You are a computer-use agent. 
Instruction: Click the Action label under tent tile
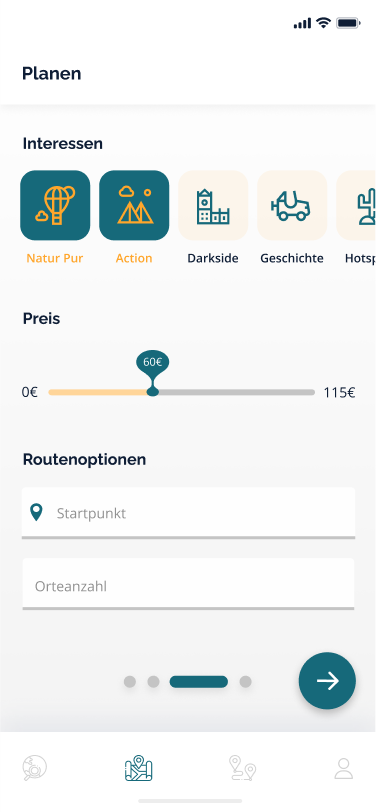pyautogui.click(x=134, y=258)
